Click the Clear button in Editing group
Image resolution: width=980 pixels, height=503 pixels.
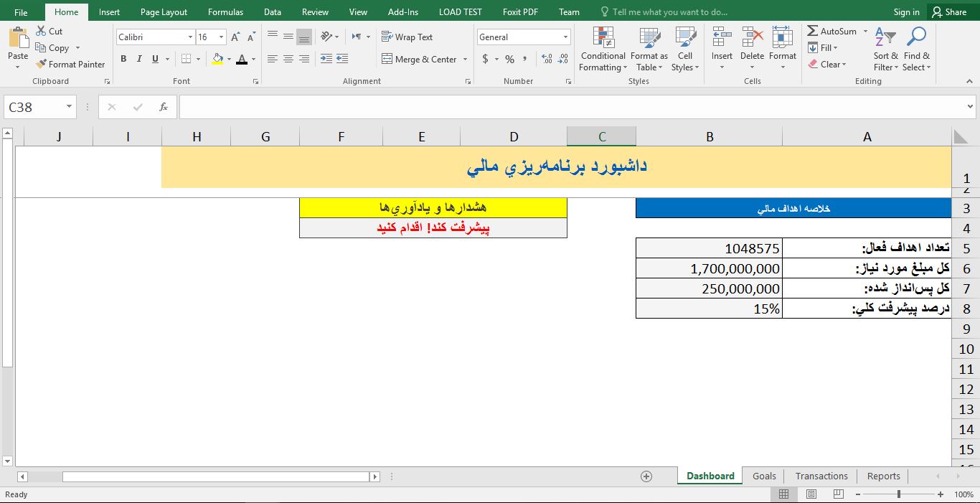[x=829, y=64]
